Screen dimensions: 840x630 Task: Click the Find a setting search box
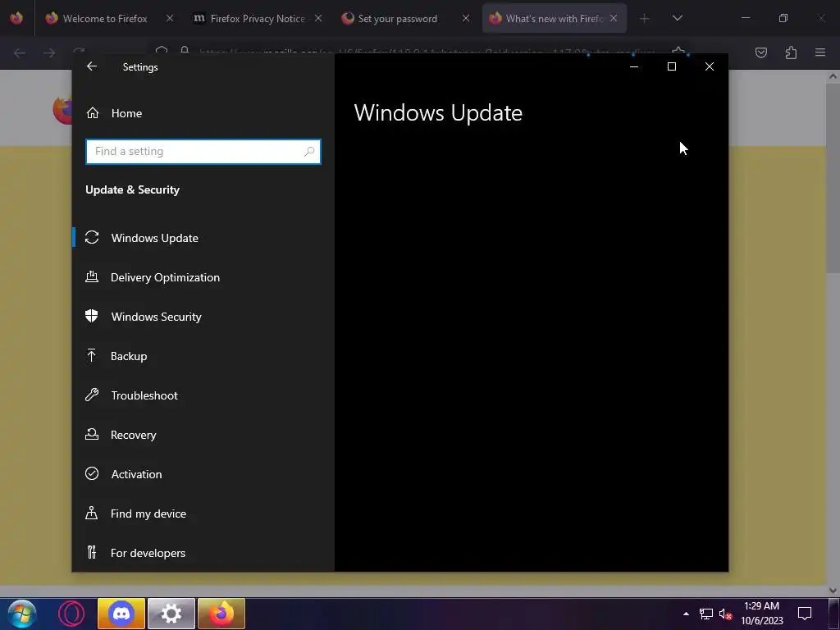[203, 152]
